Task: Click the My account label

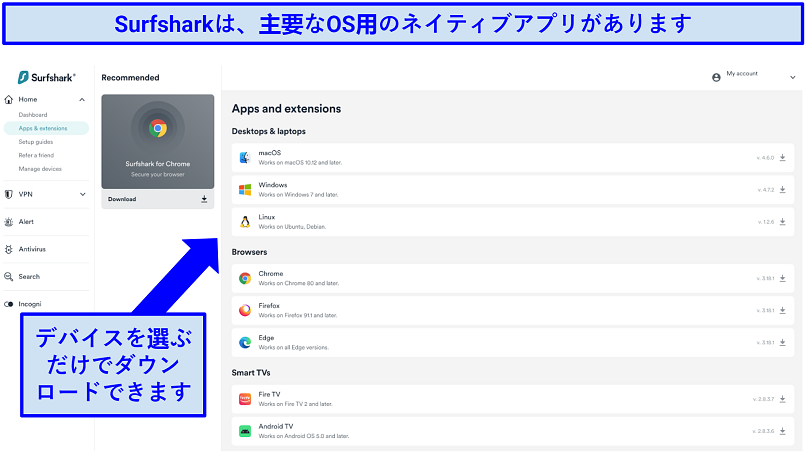Action: (x=742, y=74)
